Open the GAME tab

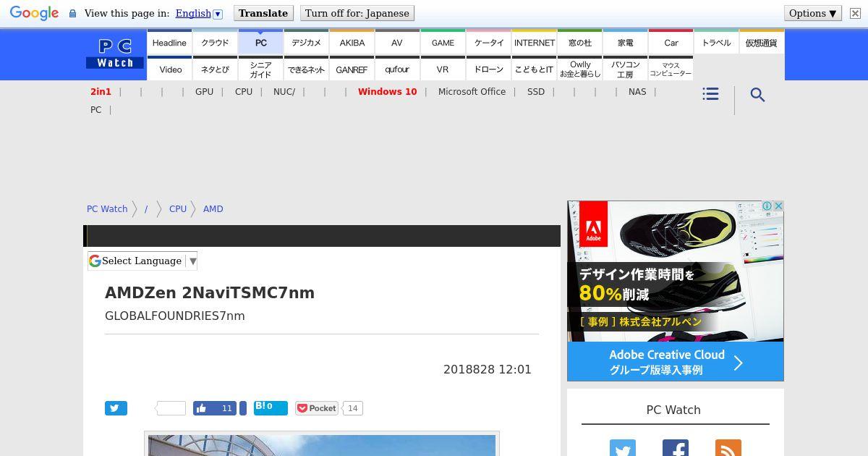pos(443,43)
